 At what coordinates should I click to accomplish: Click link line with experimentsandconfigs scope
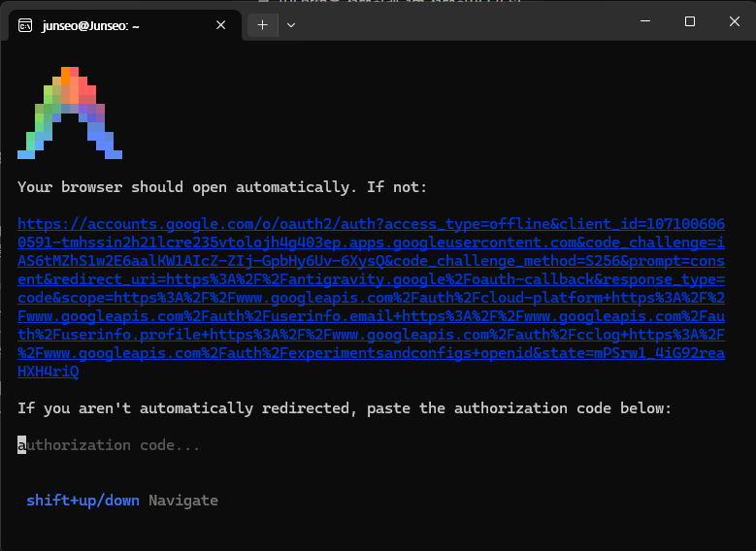(372, 353)
